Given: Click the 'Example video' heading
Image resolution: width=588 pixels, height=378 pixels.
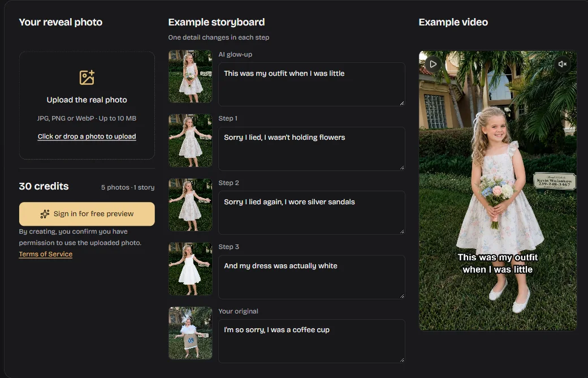Looking at the screenshot, I should (x=453, y=22).
